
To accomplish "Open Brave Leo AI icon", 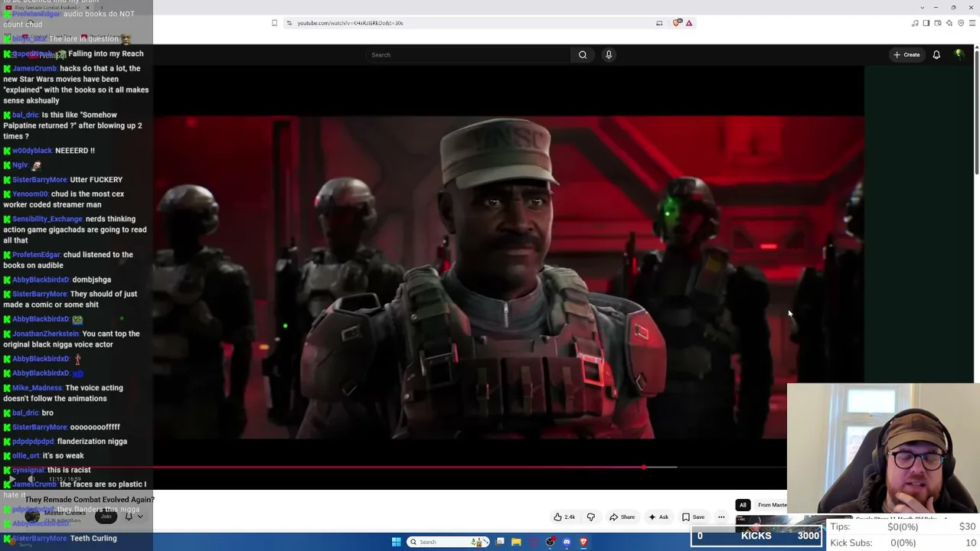I will click(949, 23).
